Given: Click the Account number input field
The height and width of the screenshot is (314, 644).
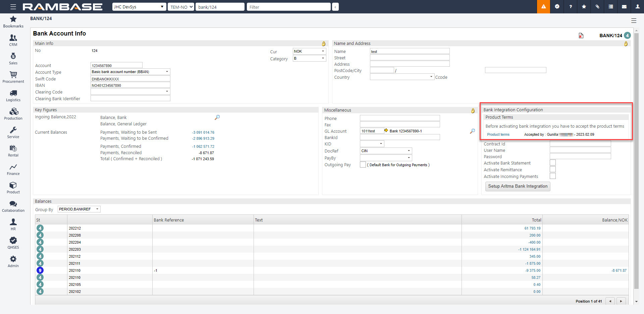Looking at the screenshot, I should (x=116, y=65).
